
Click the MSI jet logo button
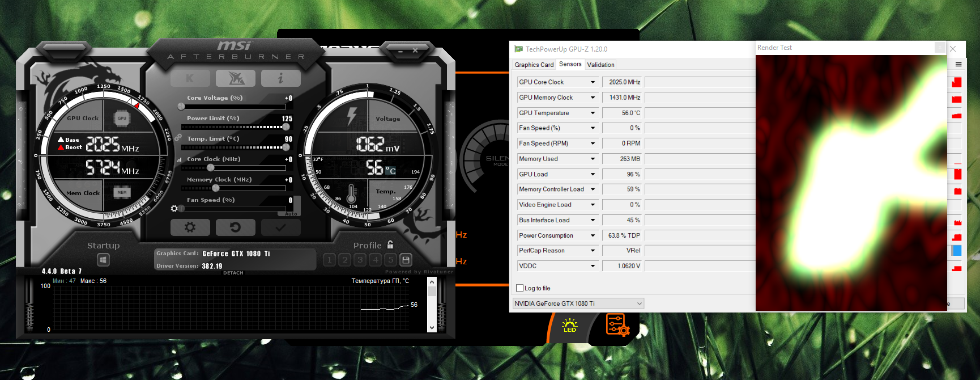236,78
